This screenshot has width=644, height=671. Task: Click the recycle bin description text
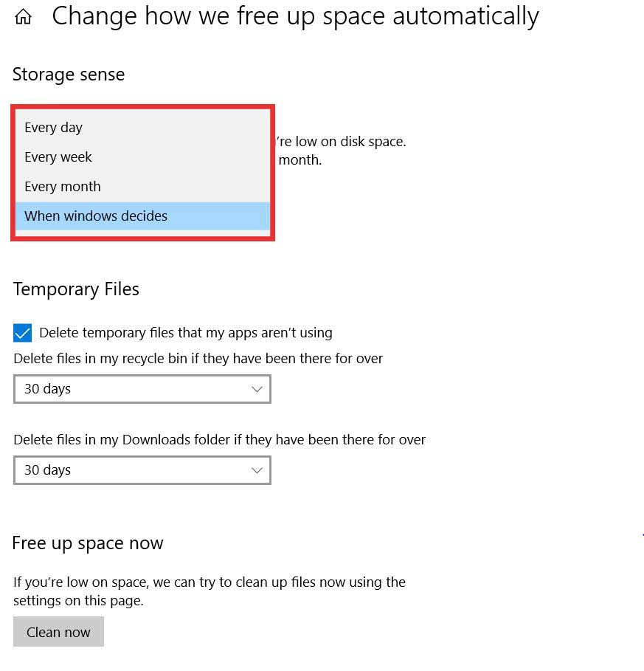[x=198, y=359]
